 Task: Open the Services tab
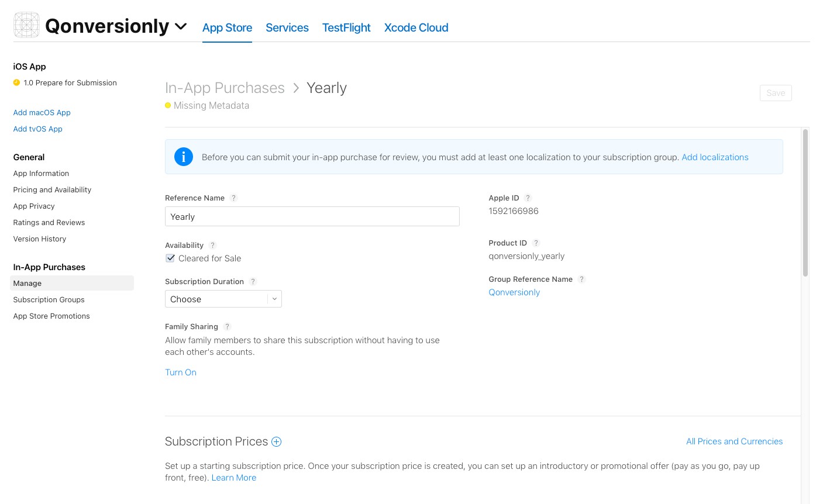(x=287, y=27)
